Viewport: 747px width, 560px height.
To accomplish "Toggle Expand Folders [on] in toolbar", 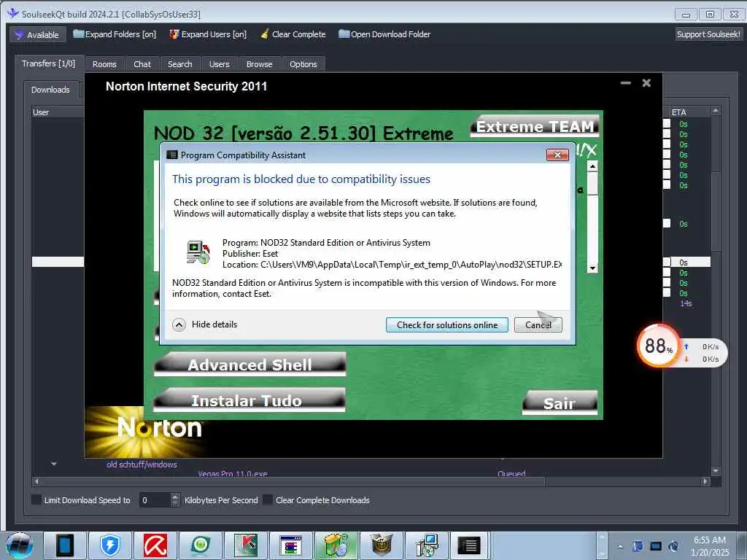I will (115, 34).
